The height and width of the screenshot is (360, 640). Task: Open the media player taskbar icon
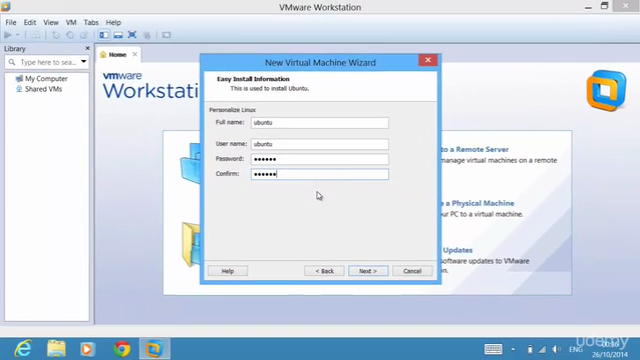point(87,349)
